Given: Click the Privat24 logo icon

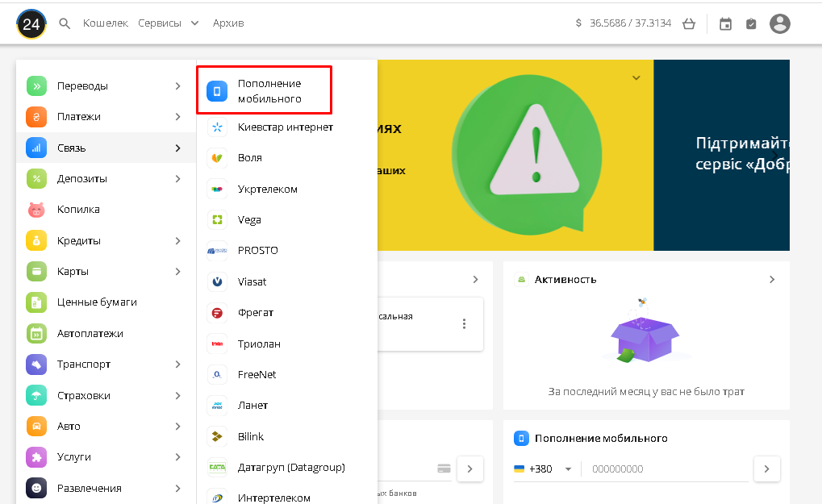Looking at the screenshot, I should [x=31, y=23].
